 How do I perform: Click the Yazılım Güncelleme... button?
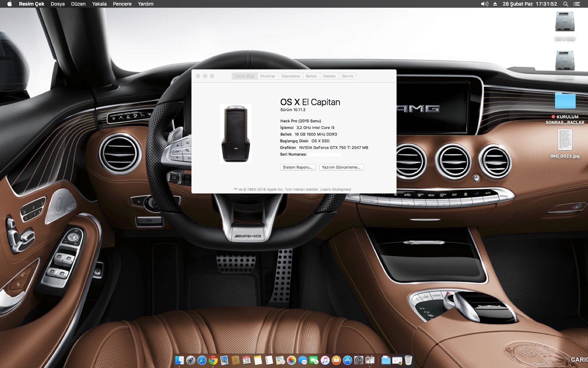pyautogui.click(x=341, y=167)
